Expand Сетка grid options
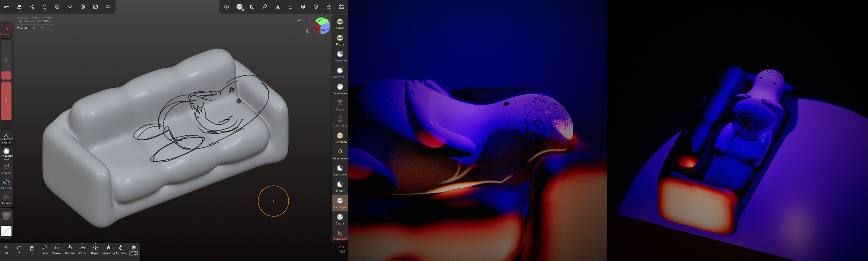Viewport: 868px width, 261px height. coord(83,250)
